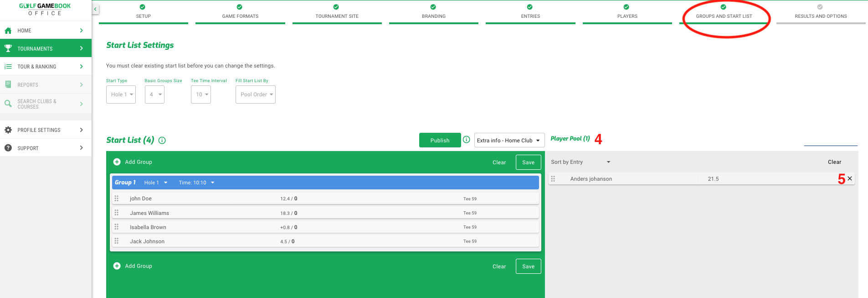Click the info icon next to Start List heading
This screenshot has width=868, height=298.
click(162, 141)
